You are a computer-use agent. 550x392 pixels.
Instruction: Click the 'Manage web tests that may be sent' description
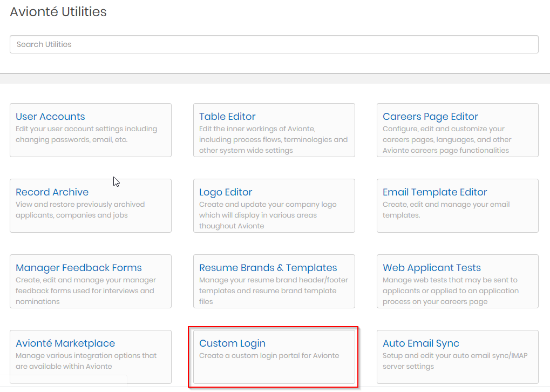pos(450,290)
